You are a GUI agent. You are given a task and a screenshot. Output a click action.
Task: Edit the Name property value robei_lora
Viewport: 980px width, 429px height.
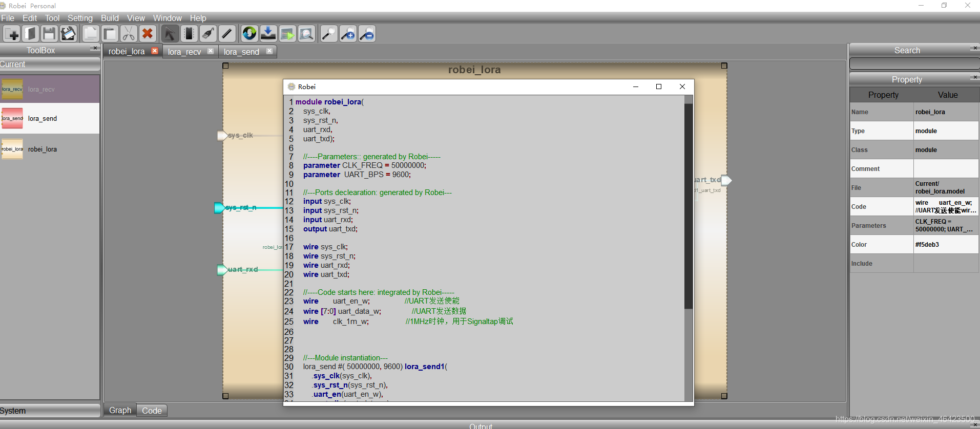946,112
